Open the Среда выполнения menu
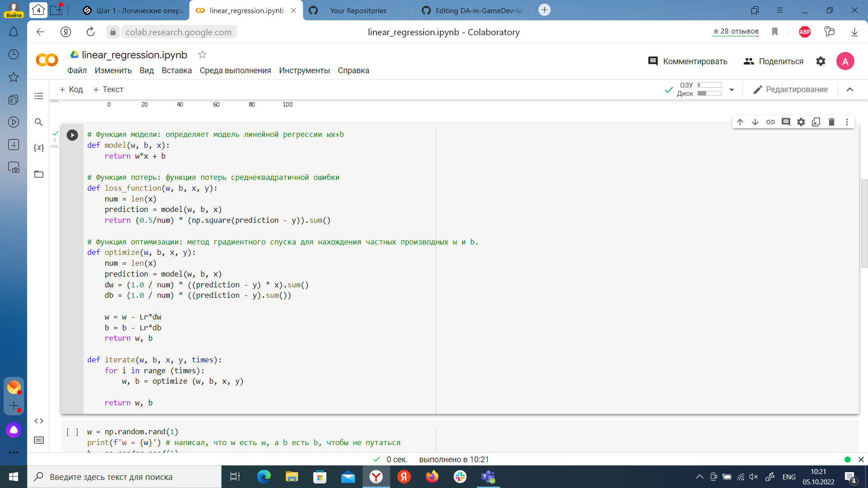868x488 pixels. (235, 70)
